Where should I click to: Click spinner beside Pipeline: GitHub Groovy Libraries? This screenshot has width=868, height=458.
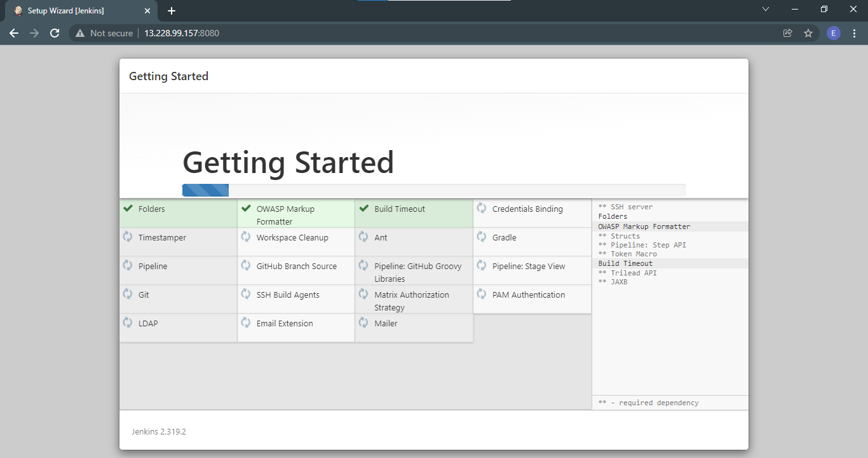tap(363, 265)
